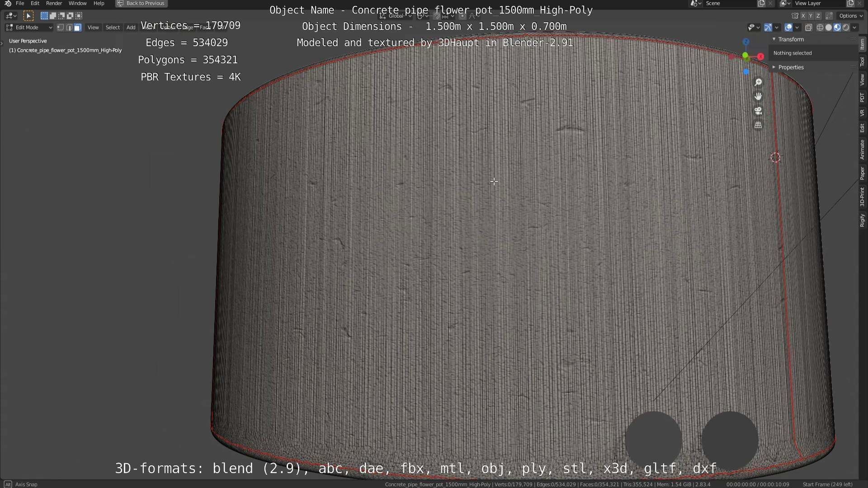Open the shading options dropdown

[854, 28]
